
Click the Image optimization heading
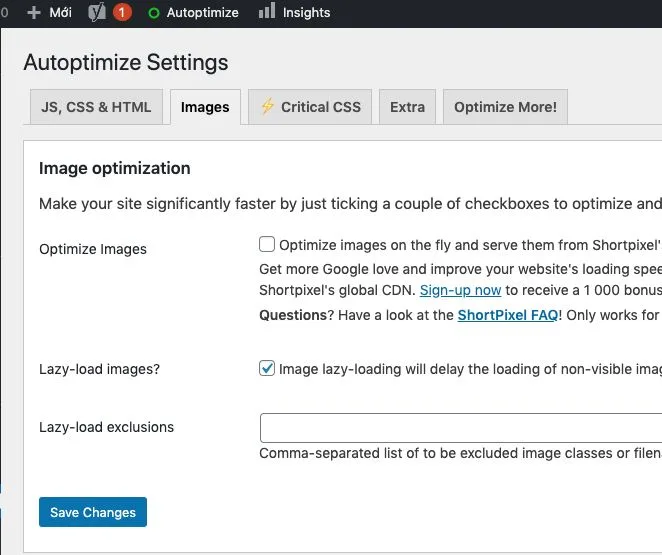pos(115,168)
